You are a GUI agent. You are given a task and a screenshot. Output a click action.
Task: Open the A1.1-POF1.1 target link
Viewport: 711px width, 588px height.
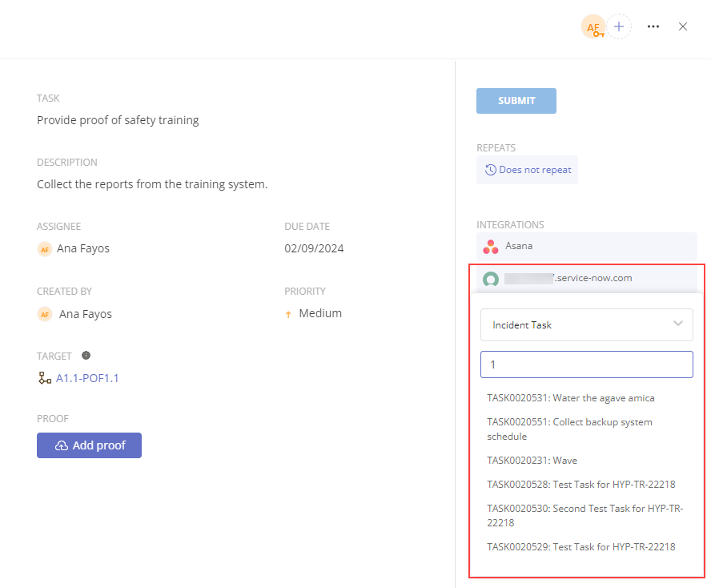click(87, 378)
